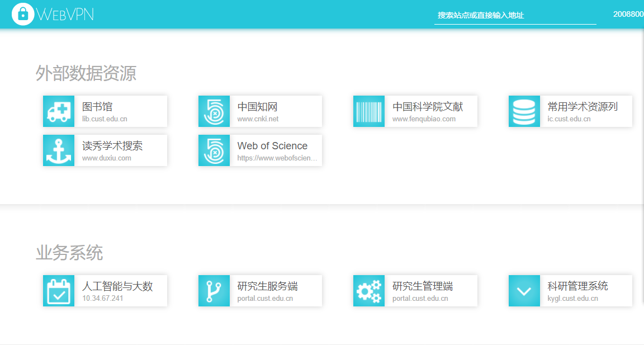This screenshot has width=644, height=345.
Task: Click the https://www.webofscien... URL text
Action: tap(277, 158)
